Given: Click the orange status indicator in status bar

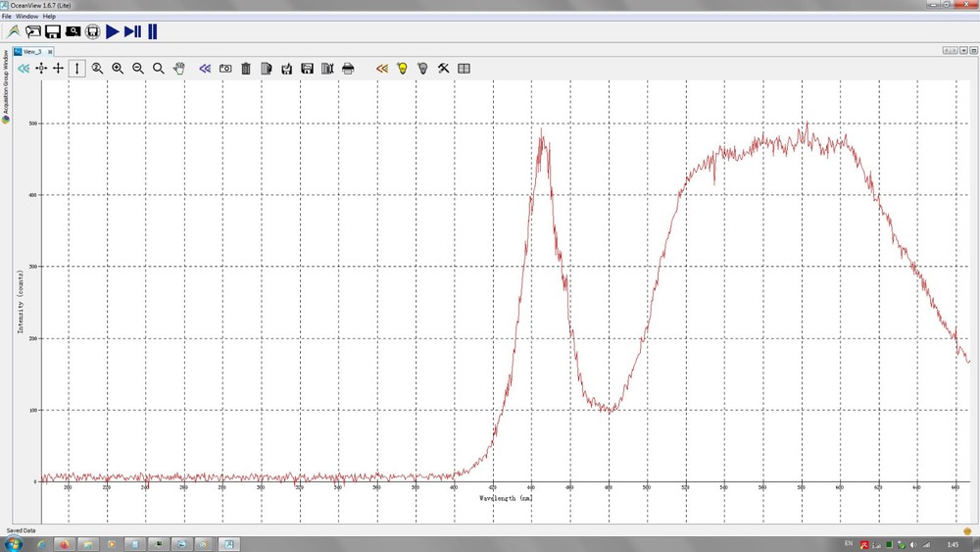Looking at the screenshot, I should click(x=967, y=530).
